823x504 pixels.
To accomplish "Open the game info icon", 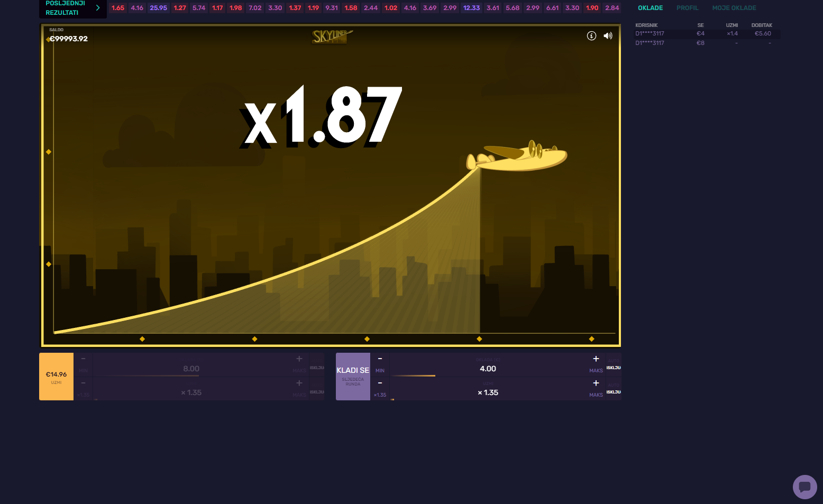I will coord(591,36).
